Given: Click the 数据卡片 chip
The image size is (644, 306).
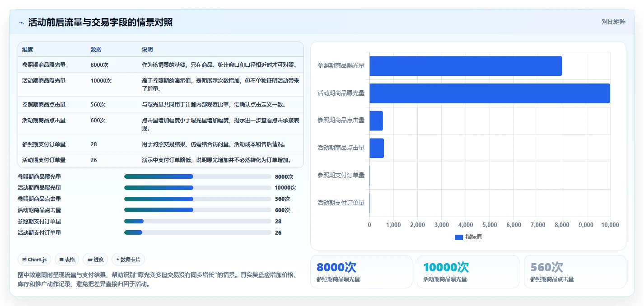Looking at the screenshot, I should click(128, 260).
